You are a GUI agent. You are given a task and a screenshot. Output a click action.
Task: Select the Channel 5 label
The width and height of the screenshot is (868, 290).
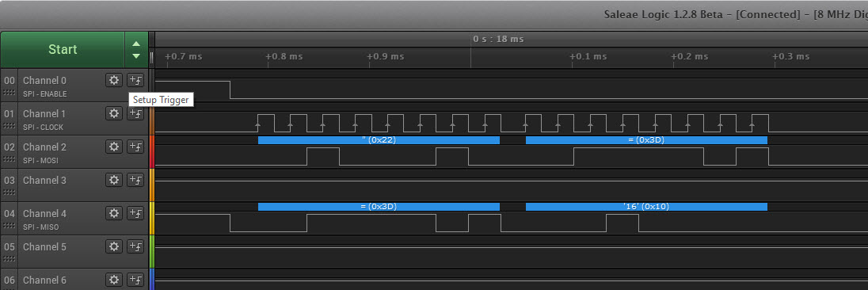coord(44,247)
